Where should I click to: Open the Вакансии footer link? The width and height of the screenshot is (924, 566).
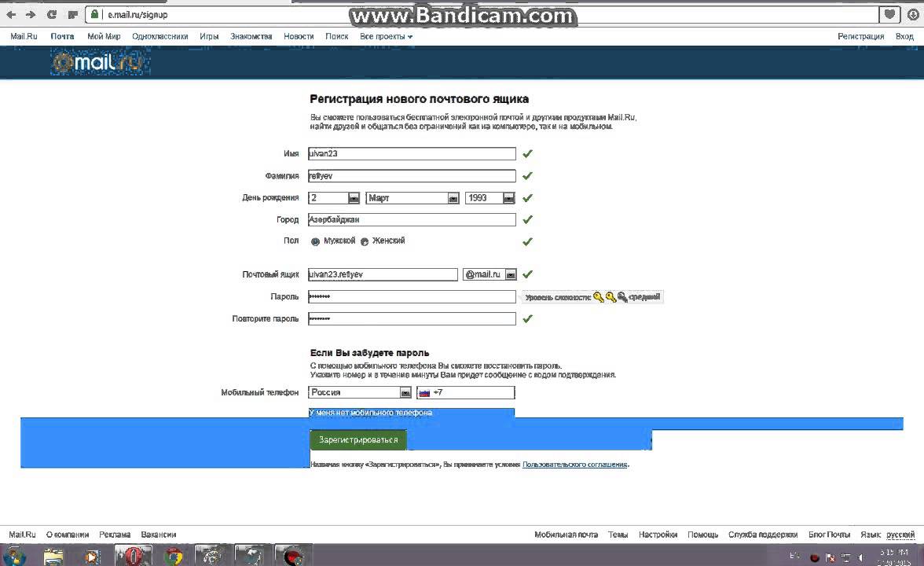tap(159, 535)
